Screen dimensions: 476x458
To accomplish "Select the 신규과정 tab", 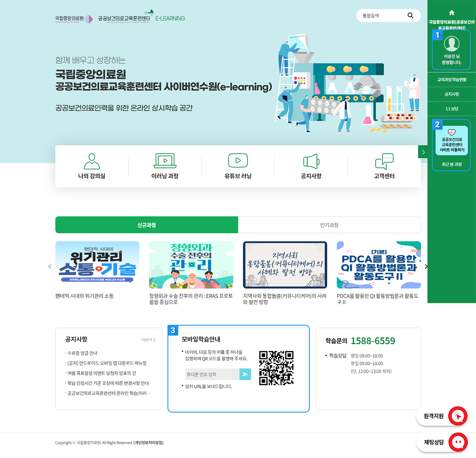I will 147,225.
